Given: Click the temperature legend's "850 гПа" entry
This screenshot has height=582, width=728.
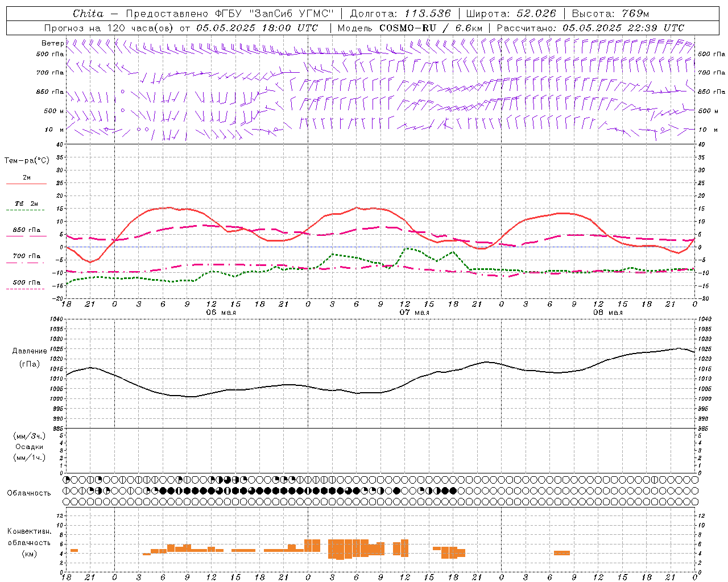Looking at the screenshot, I should tap(26, 230).
